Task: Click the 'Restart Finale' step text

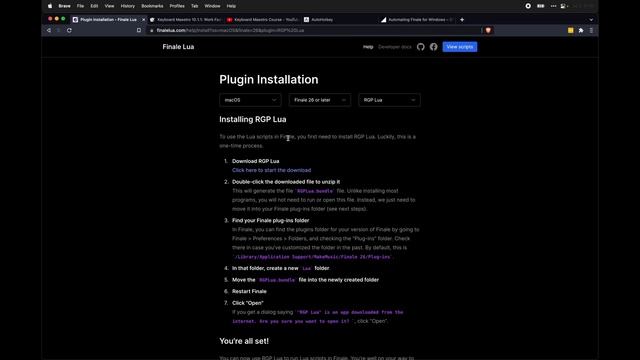Action: [x=249, y=291]
